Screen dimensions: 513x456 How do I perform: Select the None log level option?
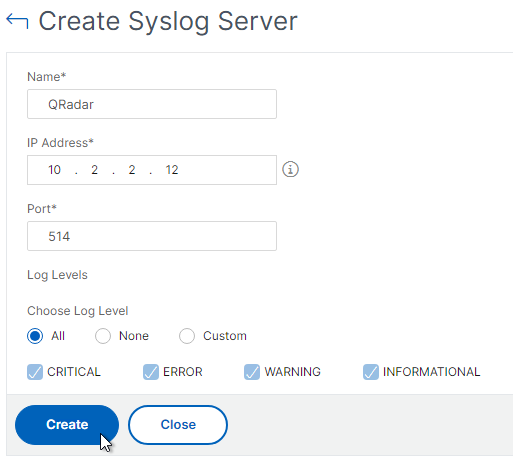(103, 336)
